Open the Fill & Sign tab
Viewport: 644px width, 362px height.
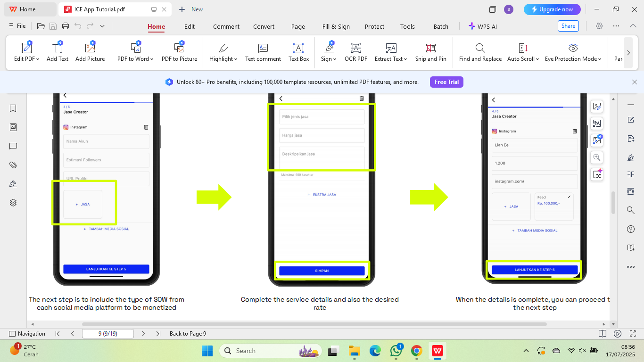(336, 26)
